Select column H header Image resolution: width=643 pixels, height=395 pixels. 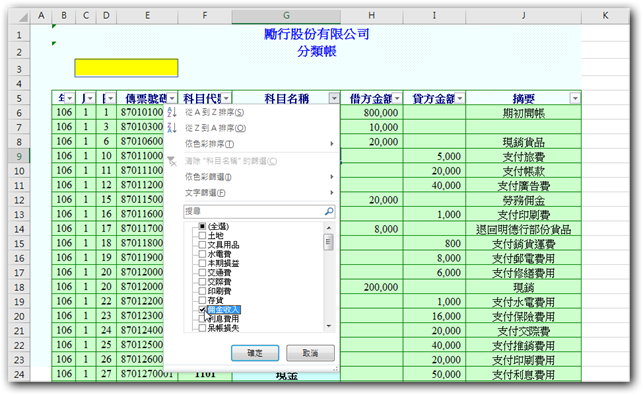point(372,16)
